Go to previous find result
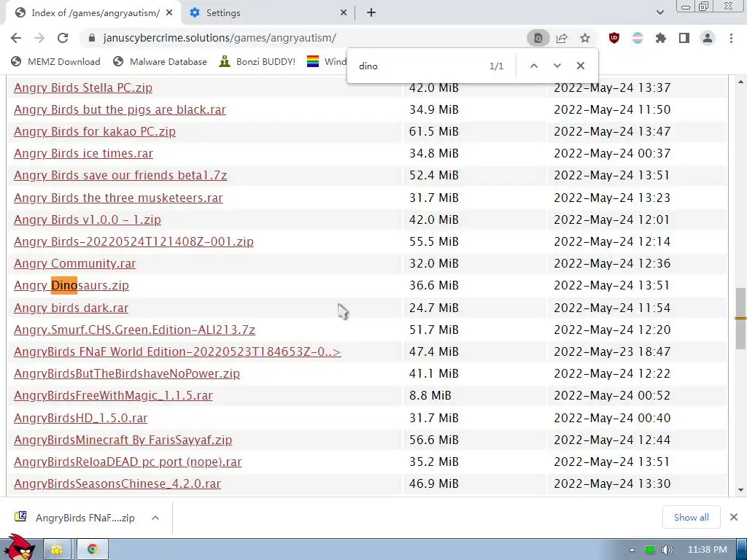Image resolution: width=747 pixels, height=560 pixels. tap(534, 66)
